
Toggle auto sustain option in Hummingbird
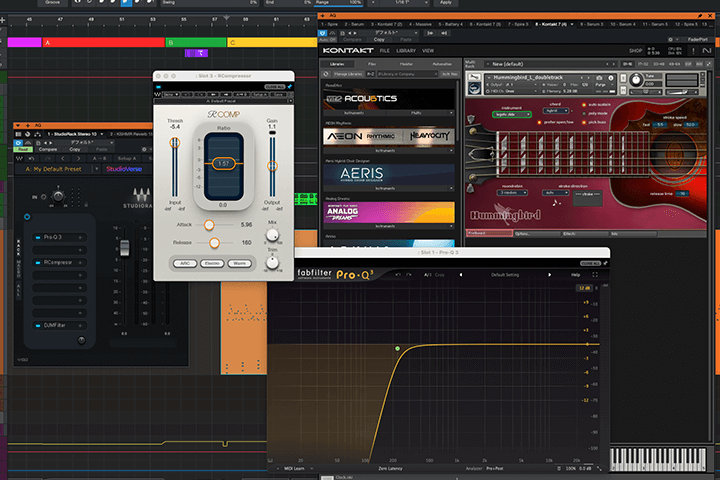pyautogui.click(x=584, y=105)
